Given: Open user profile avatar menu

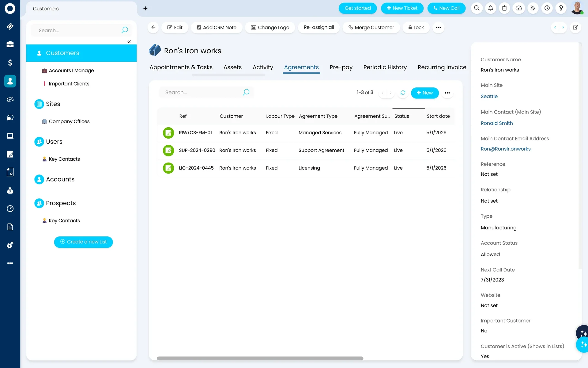Looking at the screenshot, I should (577, 8).
